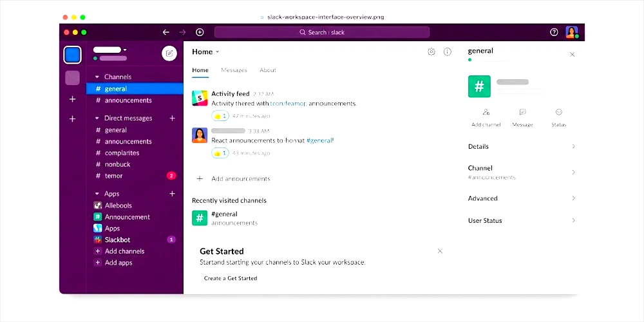Add a direct message with the plus icon
The image size is (644, 322).
172,118
